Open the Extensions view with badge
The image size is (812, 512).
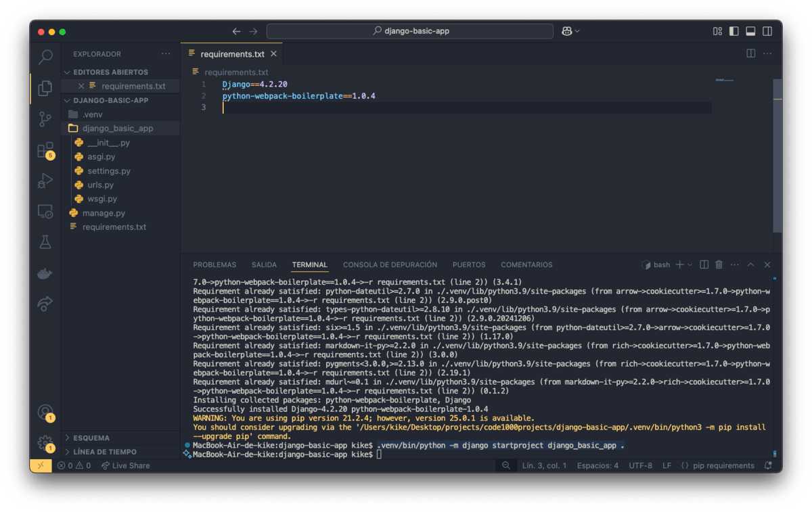pyautogui.click(x=45, y=150)
